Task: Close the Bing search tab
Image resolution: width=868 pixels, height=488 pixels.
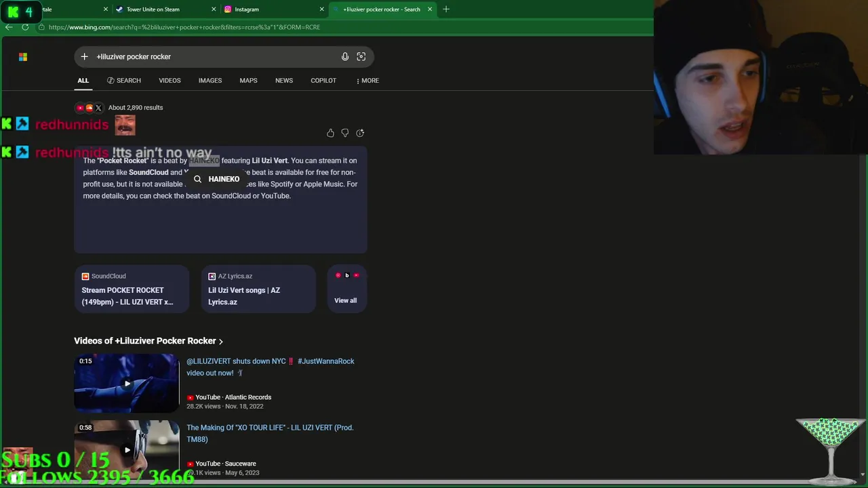Action: click(429, 9)
